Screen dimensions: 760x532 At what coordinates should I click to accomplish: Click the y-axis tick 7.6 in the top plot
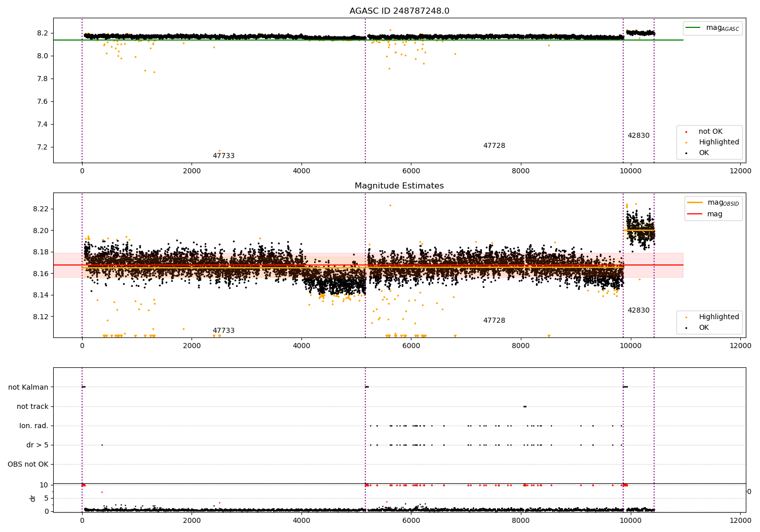coord(43,101)
